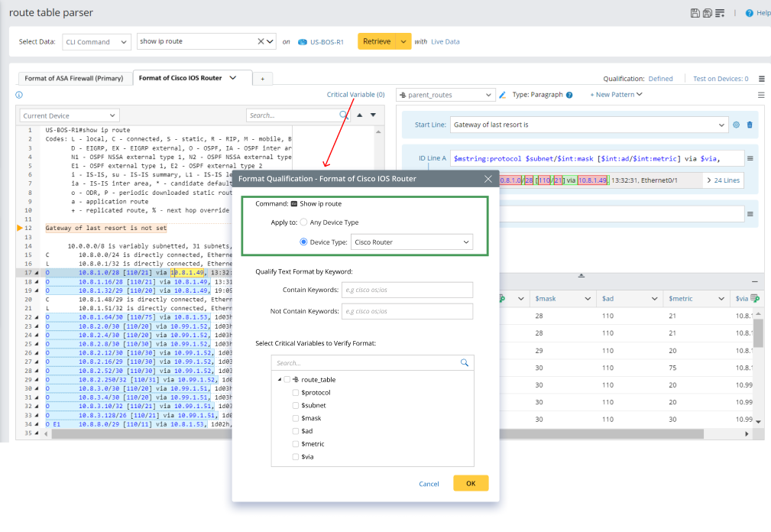Select the Any Device Type radio button
The image size is (771, 532).
304,222
